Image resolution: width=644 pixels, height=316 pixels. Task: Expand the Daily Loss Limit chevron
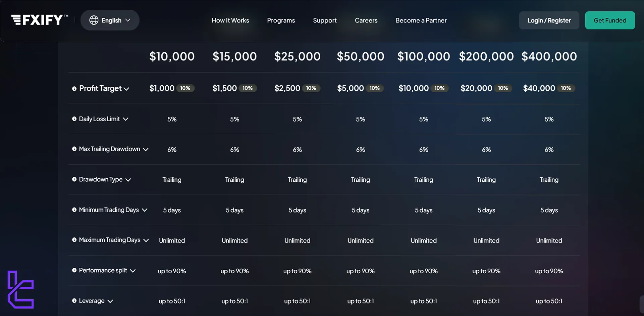(125, 119)
